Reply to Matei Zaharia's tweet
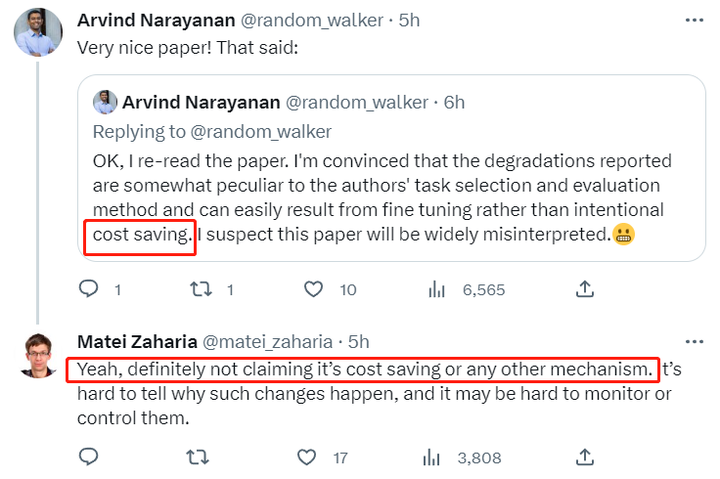Screen dimensions: 720x479 point(89,456)
